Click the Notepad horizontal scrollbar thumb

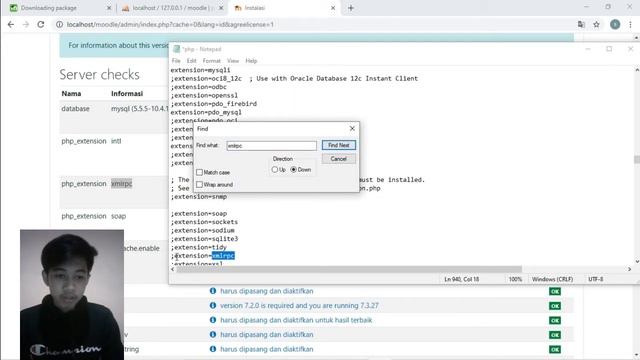[x=349, y=269]
